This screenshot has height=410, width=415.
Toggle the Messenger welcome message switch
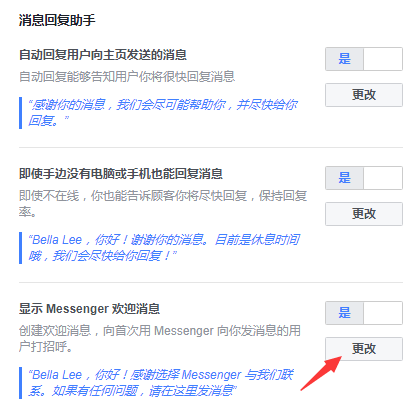[x=364, y=313]
